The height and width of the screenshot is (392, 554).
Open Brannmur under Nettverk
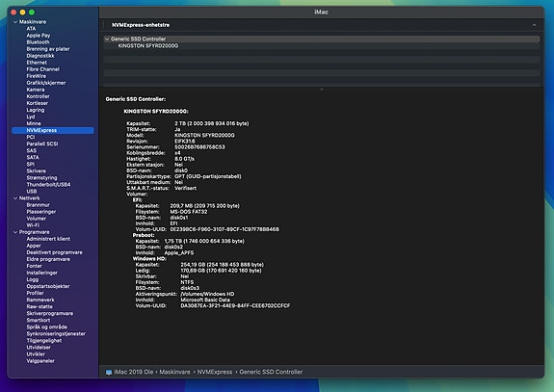[39, 205]
